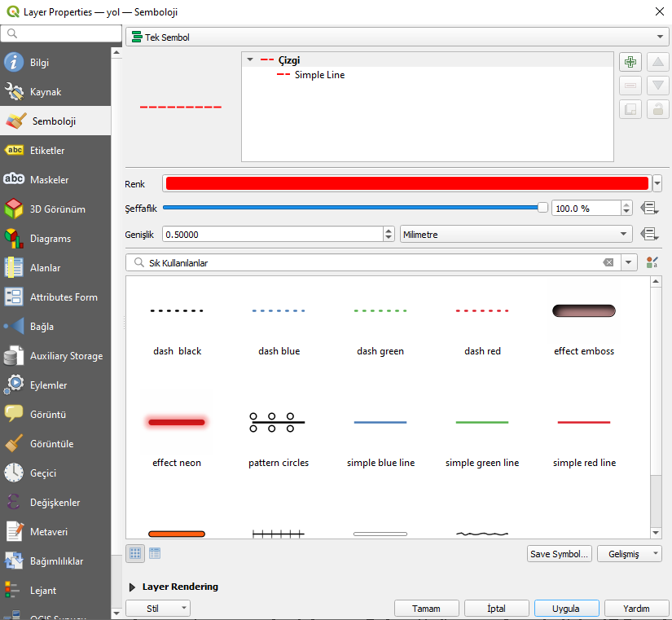Screen dimensions: 672x620
Task: Open the Bilgi tab
Action: click(x=55, y=63)
